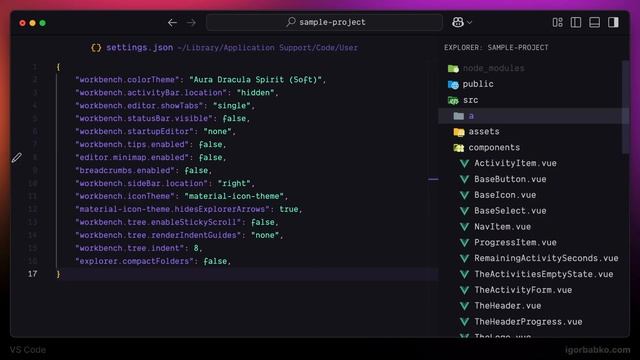Screen dimensions: 640x360
Task: Open BaseIcon.vue
Action: coord(505,195)
